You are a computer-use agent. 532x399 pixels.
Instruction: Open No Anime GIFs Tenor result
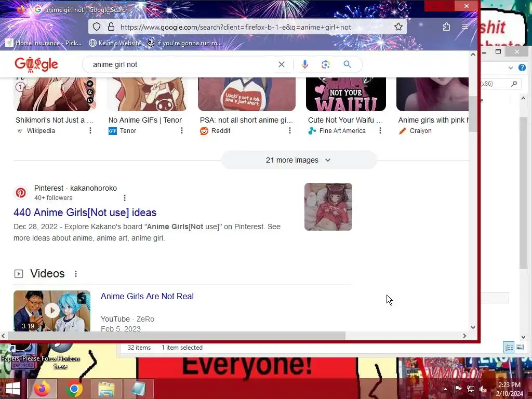pyautogui.click(x=145, y=120)
